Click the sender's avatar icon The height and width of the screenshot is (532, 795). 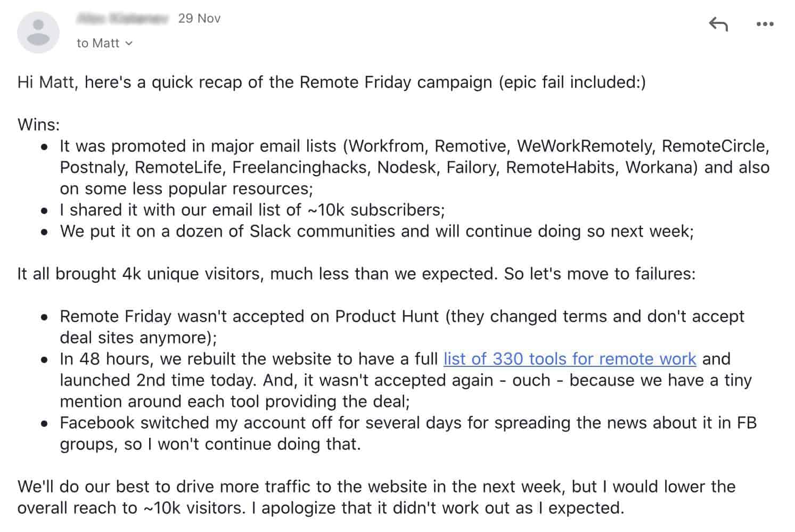coord(38,32)
